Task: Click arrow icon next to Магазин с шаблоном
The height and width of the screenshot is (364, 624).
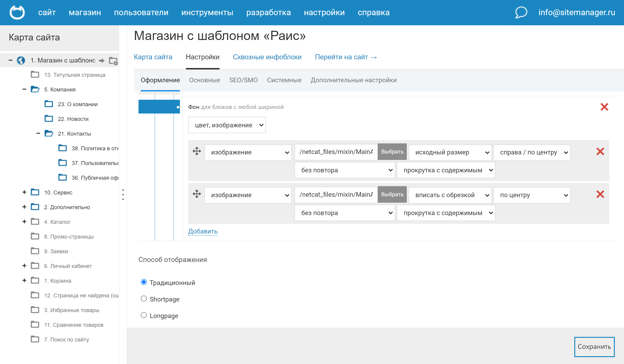Action: tap(101, 61)
